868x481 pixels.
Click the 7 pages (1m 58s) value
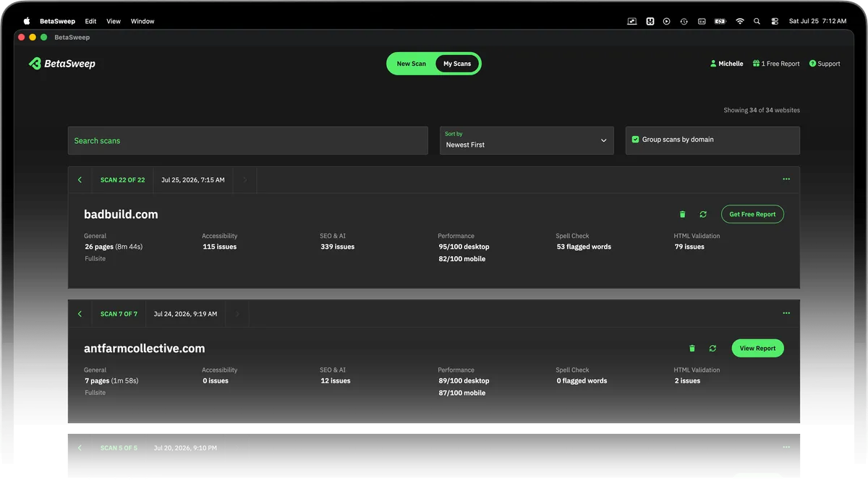(111, 380)
